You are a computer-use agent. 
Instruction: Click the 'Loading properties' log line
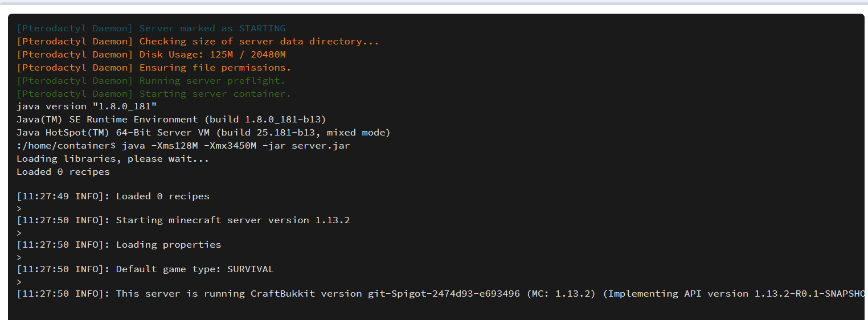(x=118, y=245)
